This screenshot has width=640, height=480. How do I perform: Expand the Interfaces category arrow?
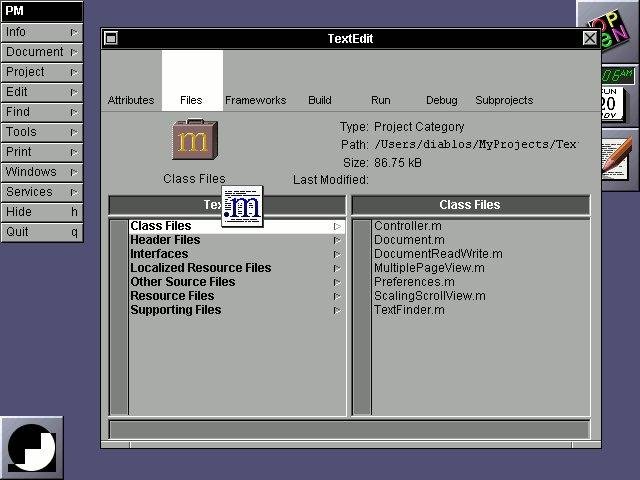[x=337, y=254]
